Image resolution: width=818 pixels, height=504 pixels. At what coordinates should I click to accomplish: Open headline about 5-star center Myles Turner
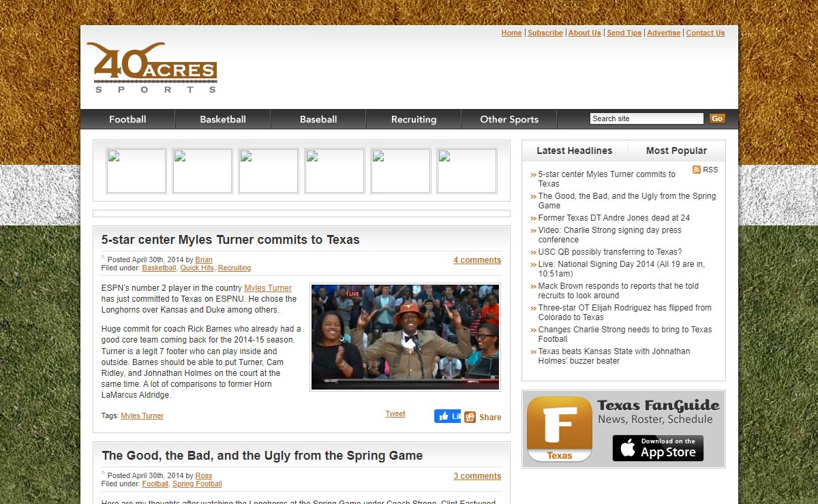click(x=607, y=179)
